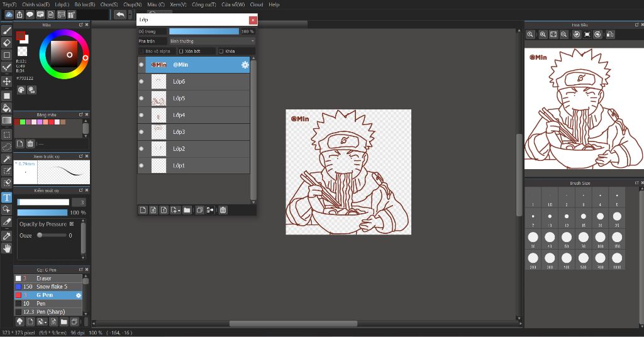
Task: Open the Chỉnh sửa(E) menu
Action: [x=36, y=4]
